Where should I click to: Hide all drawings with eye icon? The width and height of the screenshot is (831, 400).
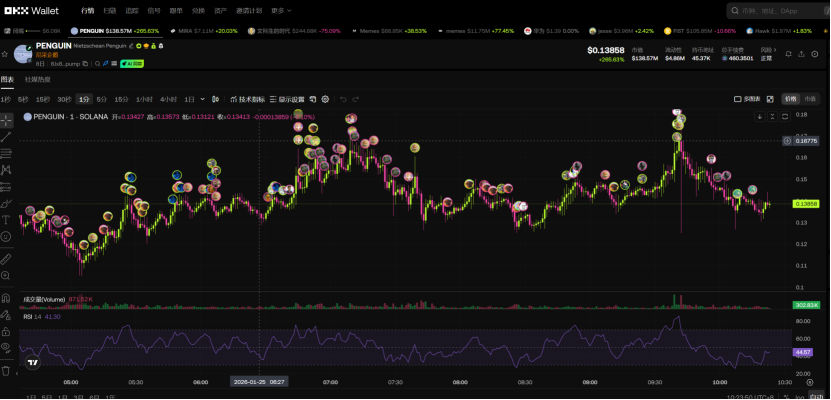coord(6,348)
